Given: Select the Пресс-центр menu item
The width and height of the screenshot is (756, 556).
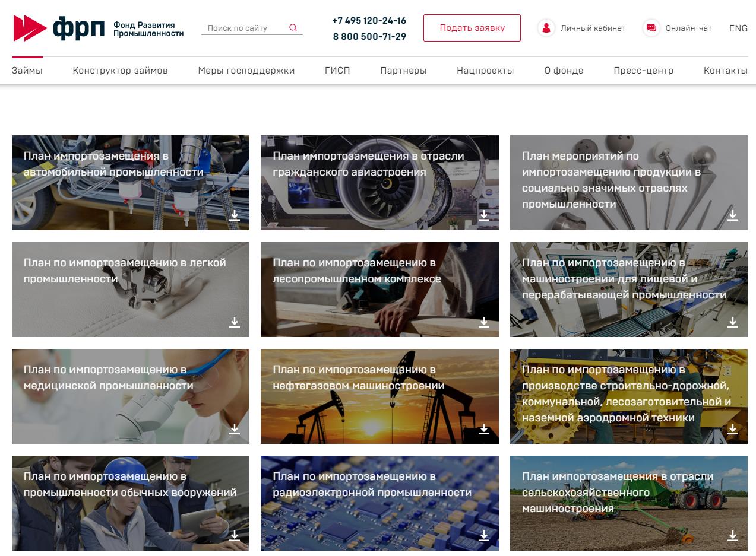Looking at the screenshot, I should click(x=643, y=71).
